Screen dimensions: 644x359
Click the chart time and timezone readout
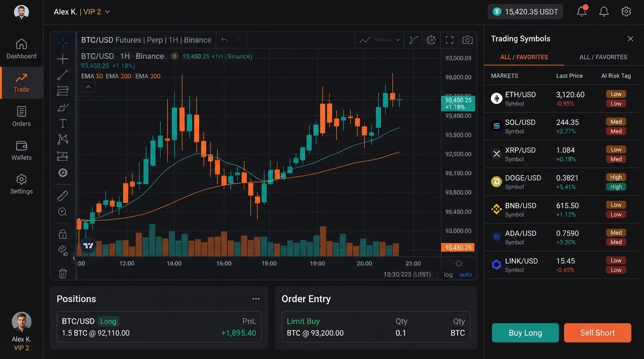click(407, 275)
